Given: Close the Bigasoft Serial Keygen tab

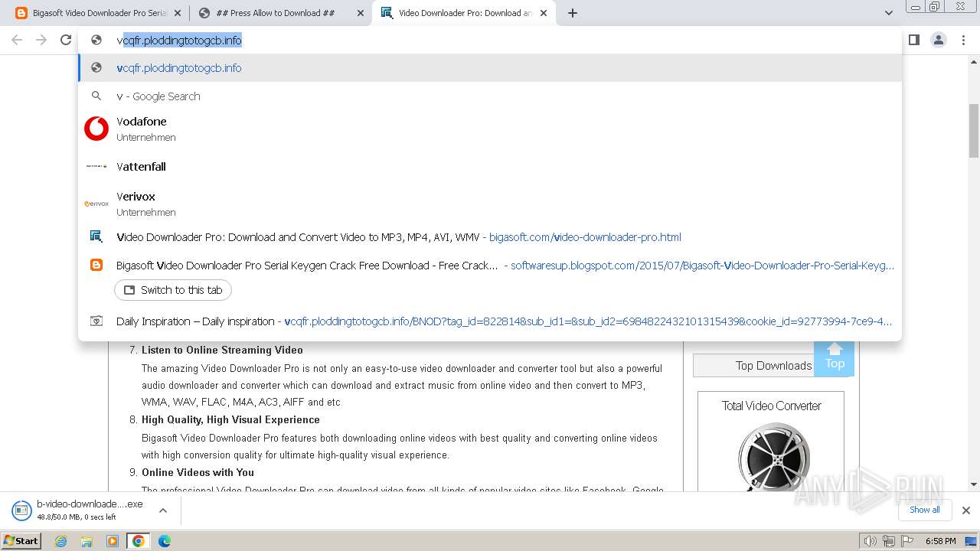Looking at the screenshot, I should tap(178, 13).
